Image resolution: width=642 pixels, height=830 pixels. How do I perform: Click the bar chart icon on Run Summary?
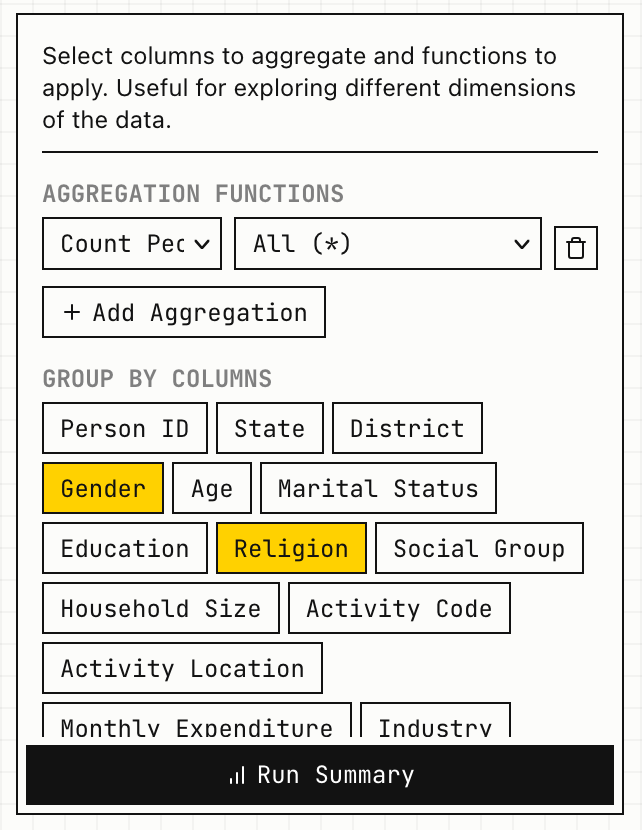(x=237, y=776)
